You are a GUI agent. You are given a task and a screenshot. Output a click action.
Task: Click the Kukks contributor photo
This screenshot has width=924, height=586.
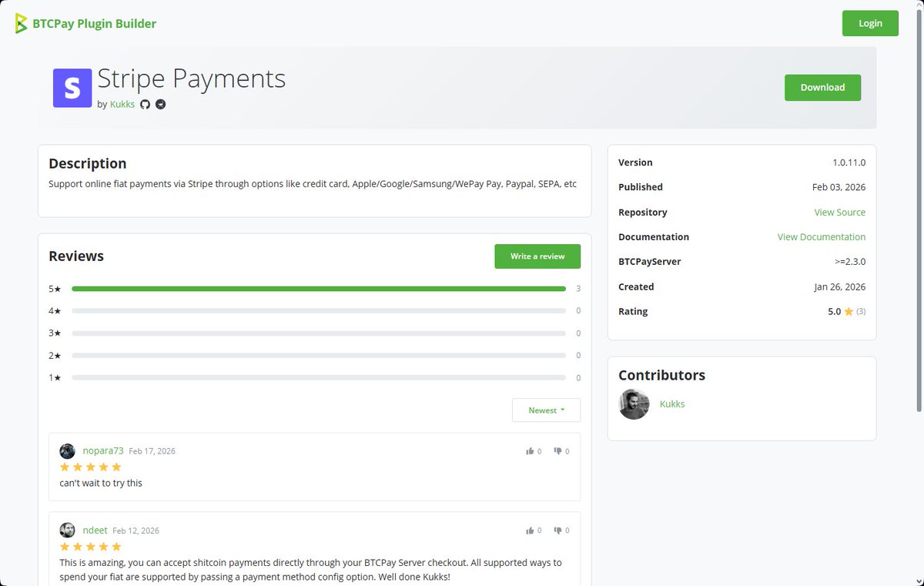pyautogui.click(x=634, y=404)
